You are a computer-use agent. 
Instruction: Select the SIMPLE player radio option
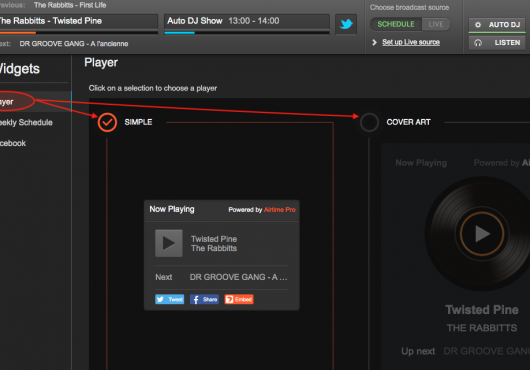point(107,122)
